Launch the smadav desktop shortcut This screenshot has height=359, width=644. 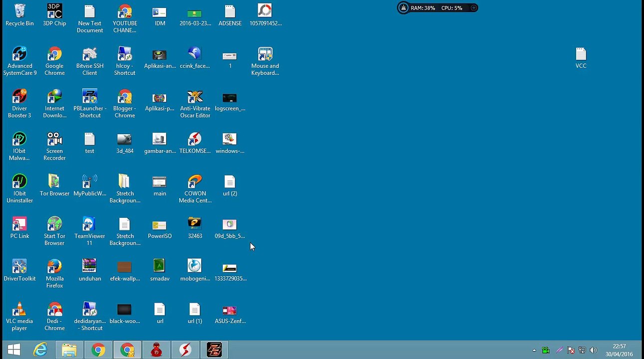pyautogui.click(x=160, y=270)
